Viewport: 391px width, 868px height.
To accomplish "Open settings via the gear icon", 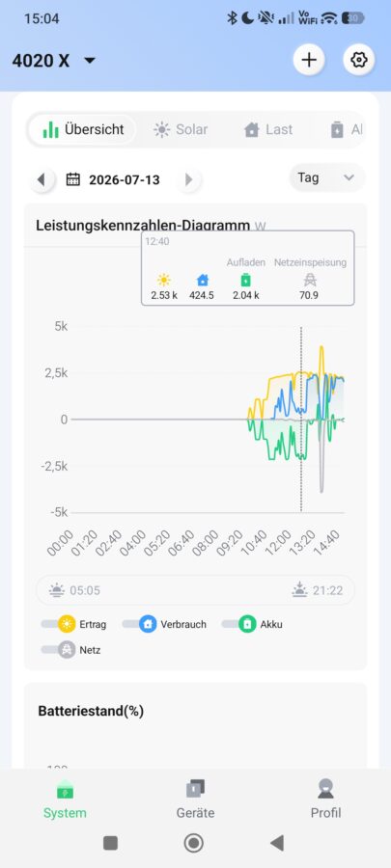I will (x=359, y=59).
